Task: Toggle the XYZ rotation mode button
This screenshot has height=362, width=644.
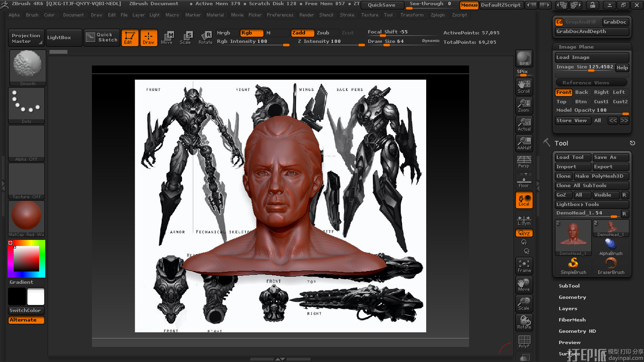Action: pyautogui.click(x=524, y=233)
